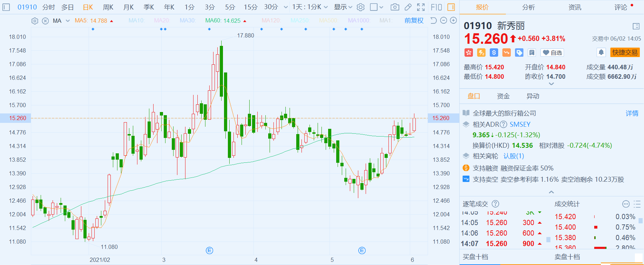Switch to 月K monthly chart

pyautogui.click(x=129, y=7)
